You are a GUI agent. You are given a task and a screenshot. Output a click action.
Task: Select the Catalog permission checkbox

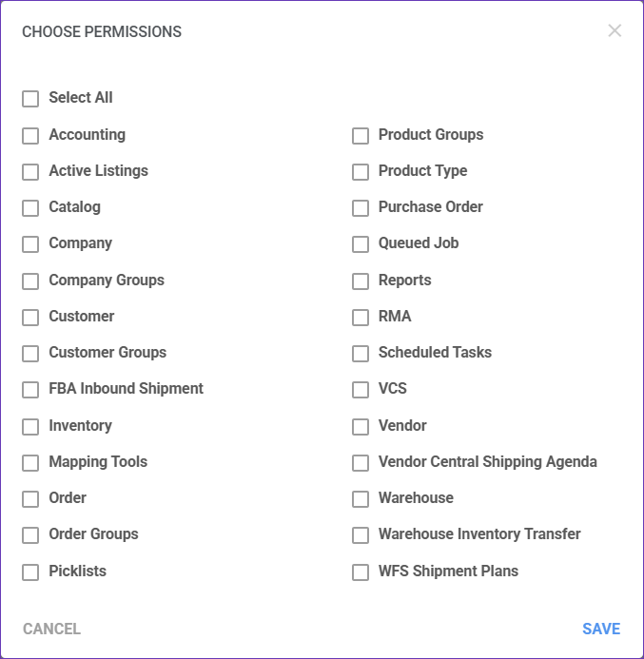click(x=30, y=208)
